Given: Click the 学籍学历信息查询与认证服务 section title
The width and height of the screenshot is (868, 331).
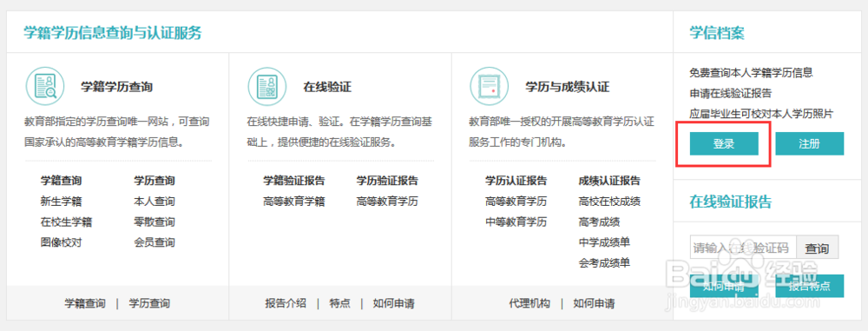Looking at the screenshot, I should coord(112,33).
